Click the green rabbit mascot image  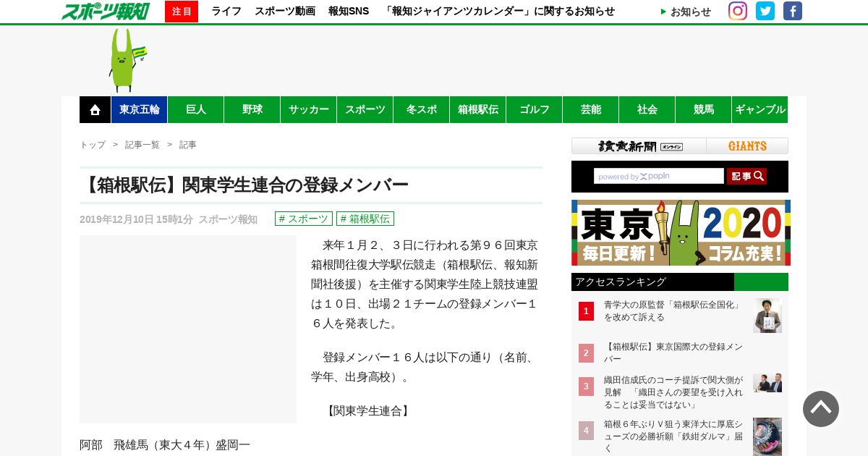pyautogui.click(x=127, y=60)
